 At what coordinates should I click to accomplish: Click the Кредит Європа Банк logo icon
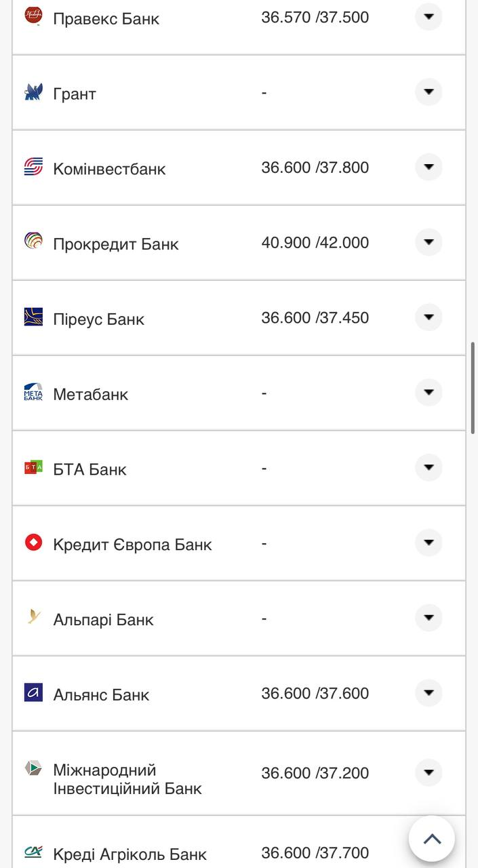pyautogui.click(x=33, y=542)
